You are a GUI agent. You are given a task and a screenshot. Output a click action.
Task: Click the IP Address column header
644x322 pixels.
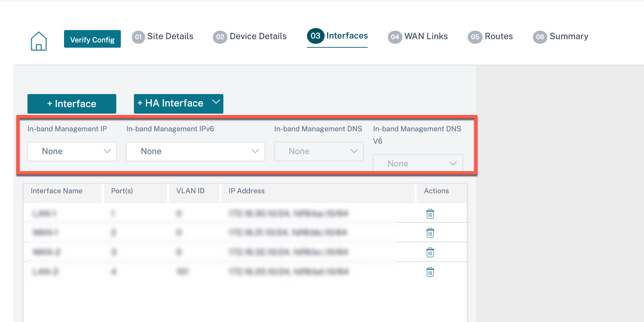(318, 193)
